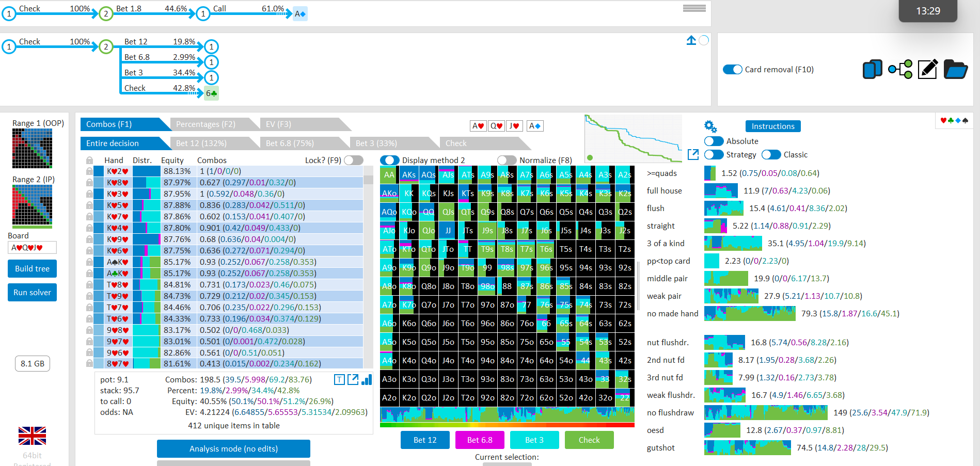This screenshot has width=980, height=466.
Task: Click the Build tree button
Action: point(32,269)
